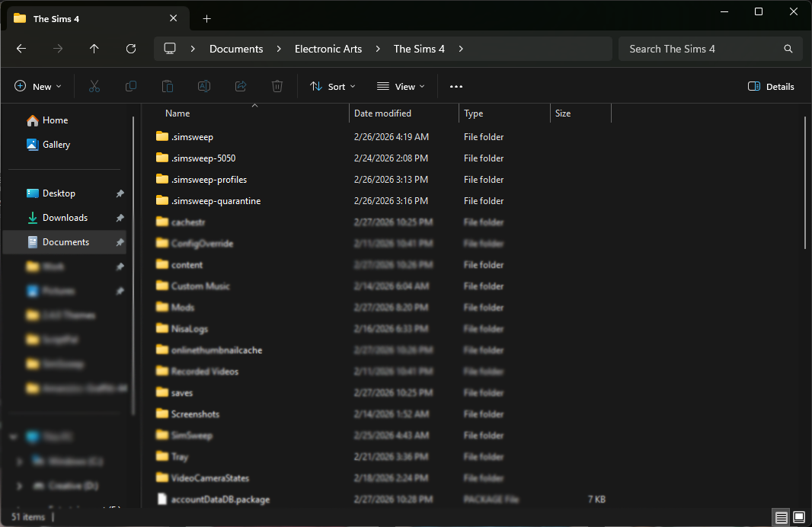The width and height of the screenshot is (812, 527).
Task: Open the .simsweep-quarantine folder
Action: 216,201
